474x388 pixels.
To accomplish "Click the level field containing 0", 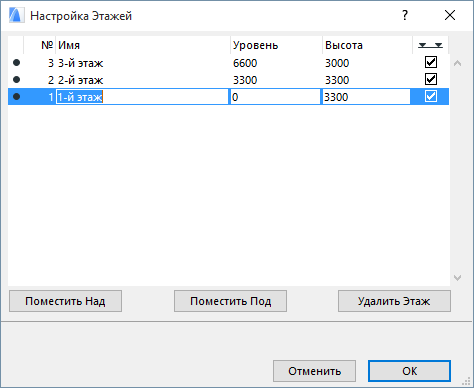I will click(x=275, y=97).
